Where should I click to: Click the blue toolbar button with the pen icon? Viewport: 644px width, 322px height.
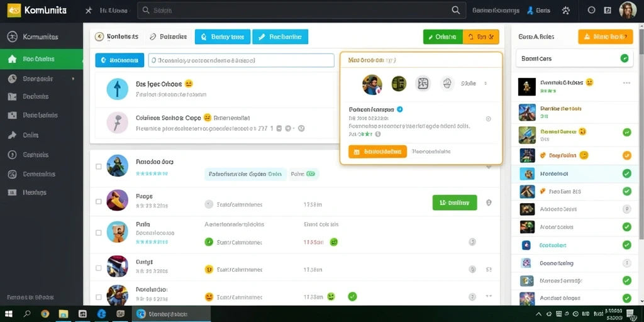280,36
